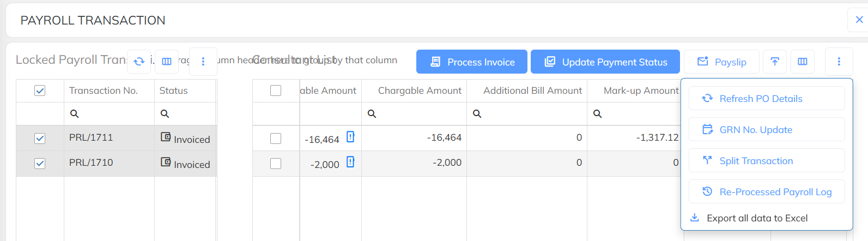Click Invoiced status icon for PRL/1711

click(x=166, y=137)
